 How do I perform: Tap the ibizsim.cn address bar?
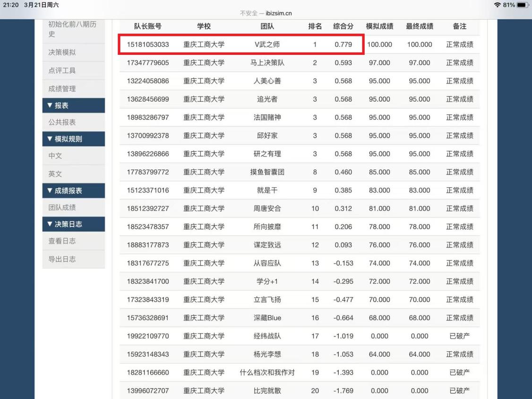coord(266,13)
